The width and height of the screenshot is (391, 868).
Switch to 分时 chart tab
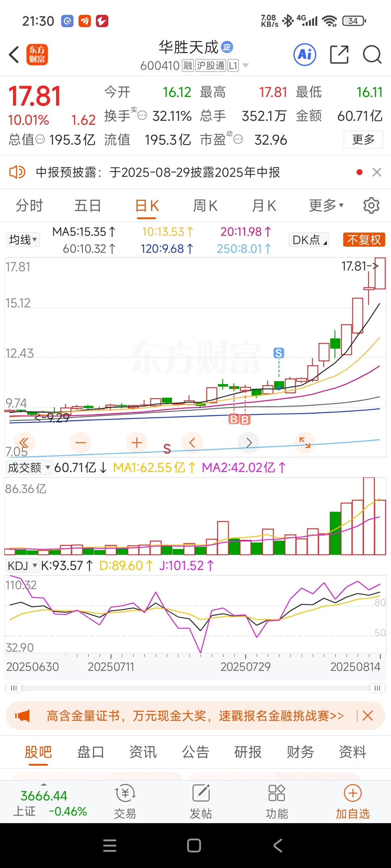point(29,205)
